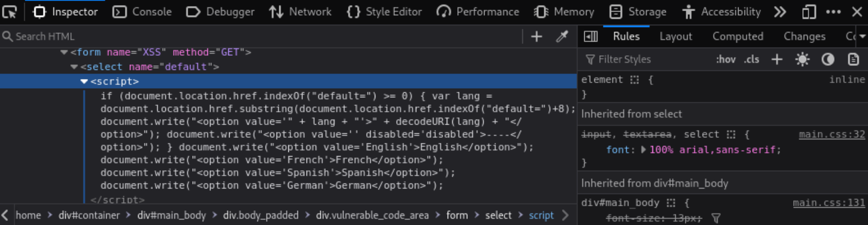Click the element selector text
Viewport: 868px width, 225px height.
(602, 80)
